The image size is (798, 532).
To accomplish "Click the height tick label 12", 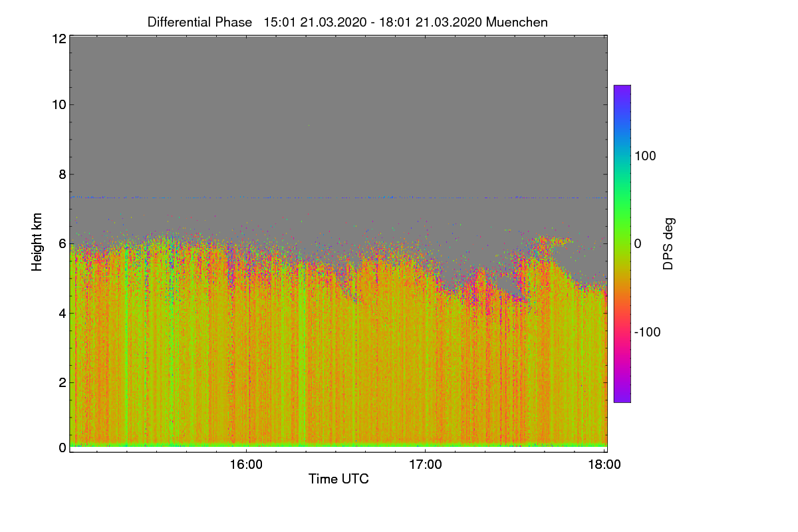I will (58, 39).
